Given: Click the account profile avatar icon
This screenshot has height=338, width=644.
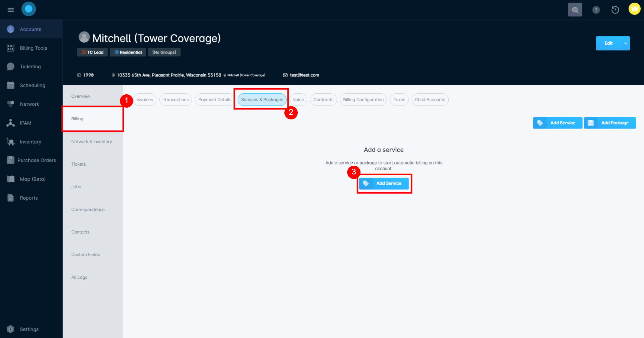Looking at the screenshot, I should pyautogui.click(x=84, y=37).
